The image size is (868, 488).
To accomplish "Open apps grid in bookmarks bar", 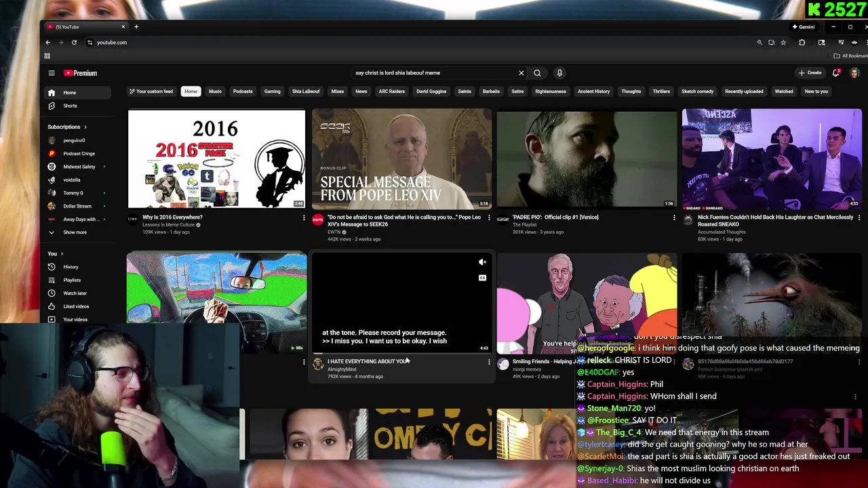I will tap(47, 56).
